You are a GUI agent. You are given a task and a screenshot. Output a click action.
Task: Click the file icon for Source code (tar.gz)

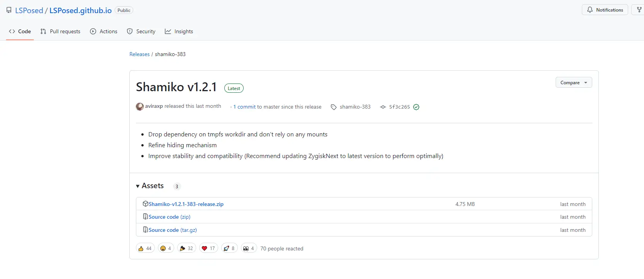(x=146, y=230)
